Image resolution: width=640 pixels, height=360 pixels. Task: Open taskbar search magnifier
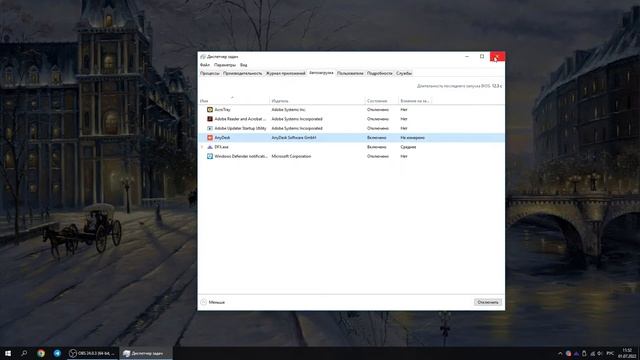click(24, 353)
